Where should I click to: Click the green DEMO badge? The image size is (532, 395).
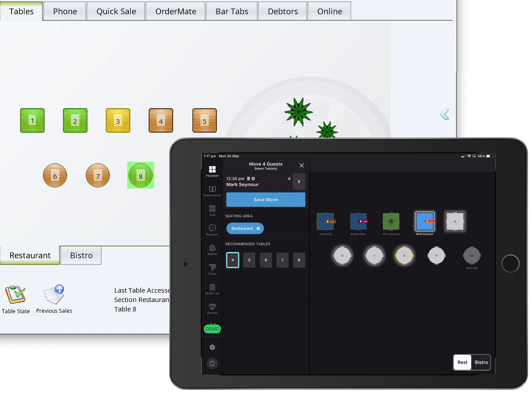point(212,329)
